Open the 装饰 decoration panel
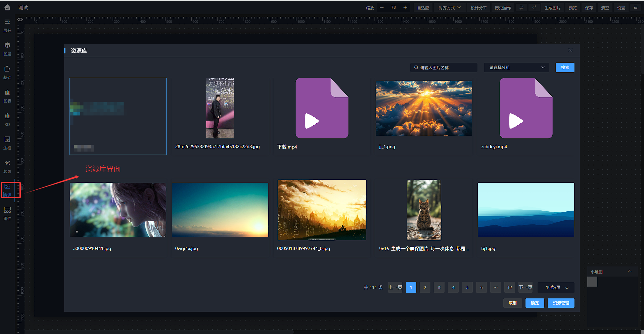Screen dimensions: 644x334 [x=7, y=166]
